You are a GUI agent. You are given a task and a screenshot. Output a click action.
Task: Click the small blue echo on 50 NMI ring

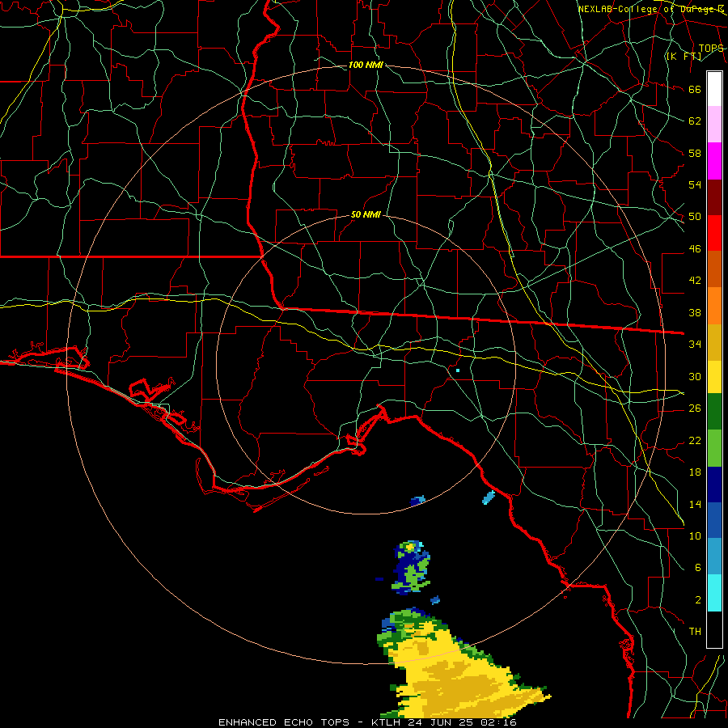[417, 500]
